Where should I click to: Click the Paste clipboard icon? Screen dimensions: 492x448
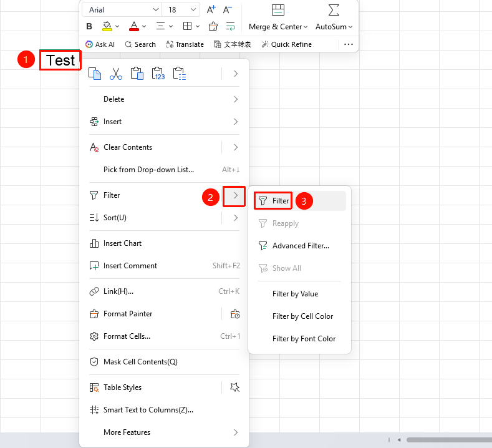137,74
